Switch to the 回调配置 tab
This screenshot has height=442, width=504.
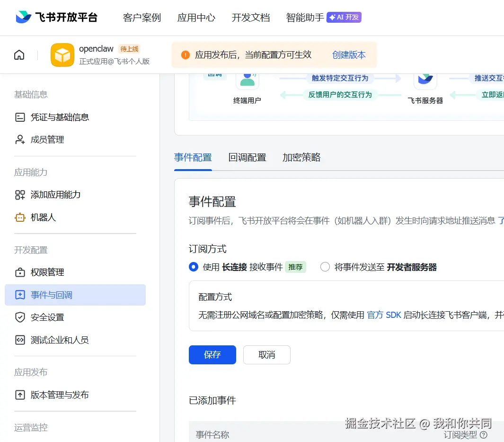click(247, 157)
